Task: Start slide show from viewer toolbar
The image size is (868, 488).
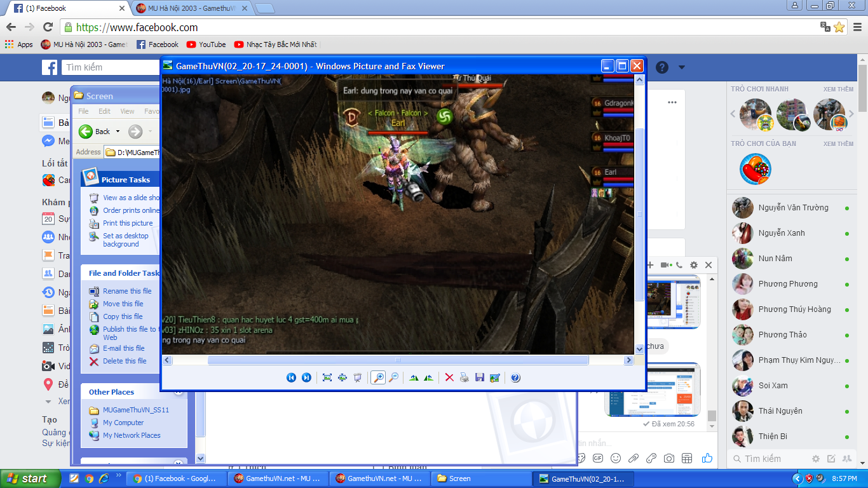Action: 358,377
